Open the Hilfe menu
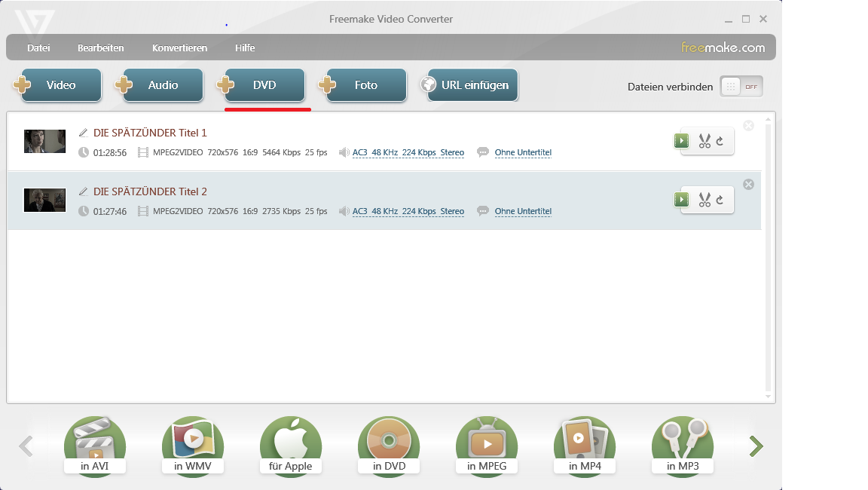 coord(245,48)
